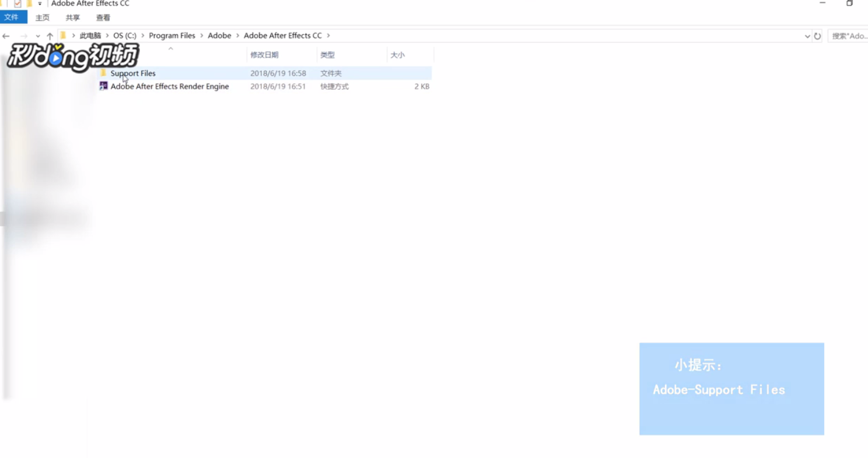Go up one folder level
This screenshot has width=868, height=458.
[50, 36]
